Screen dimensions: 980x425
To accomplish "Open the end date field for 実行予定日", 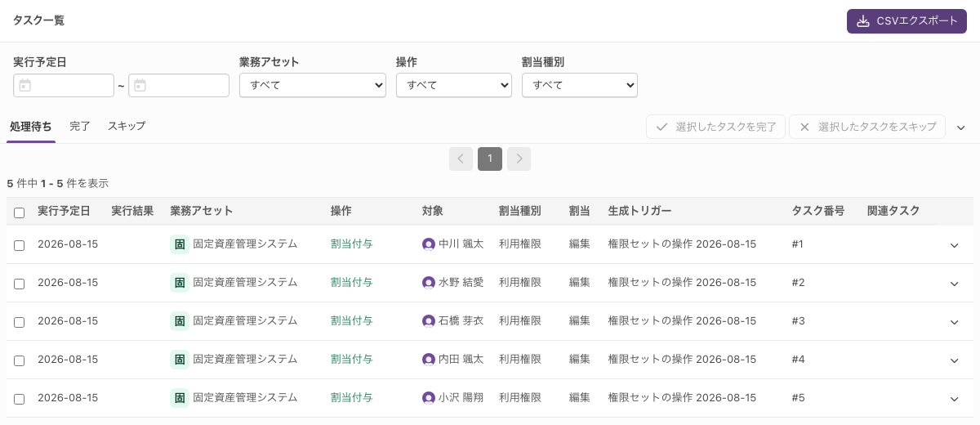I will [179, 86].
